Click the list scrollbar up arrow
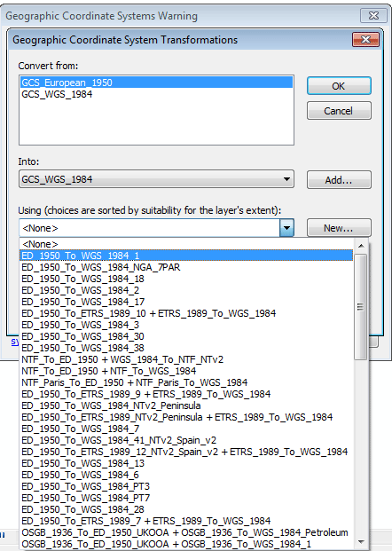Image resolution: width=392 pixels, height=551 pixels. [x=361, y=246]
